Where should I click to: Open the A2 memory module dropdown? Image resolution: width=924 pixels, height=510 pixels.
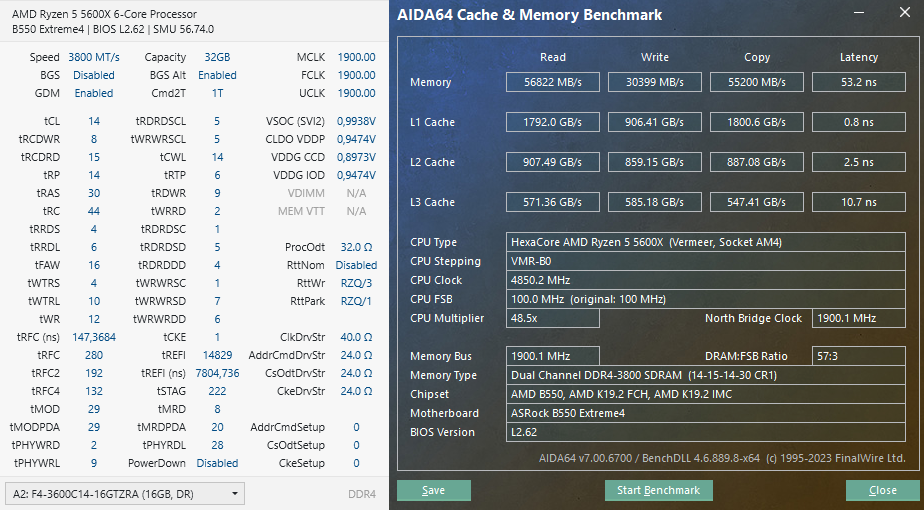(125, 494)
